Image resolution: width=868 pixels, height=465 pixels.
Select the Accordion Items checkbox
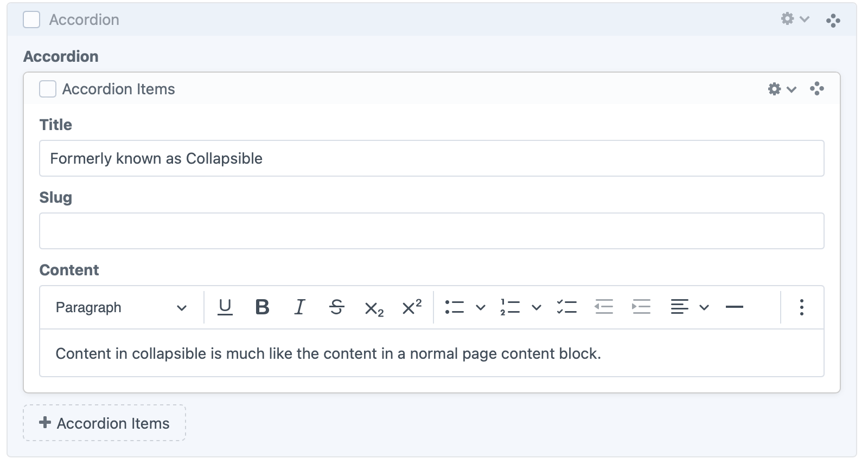(48, 89)
